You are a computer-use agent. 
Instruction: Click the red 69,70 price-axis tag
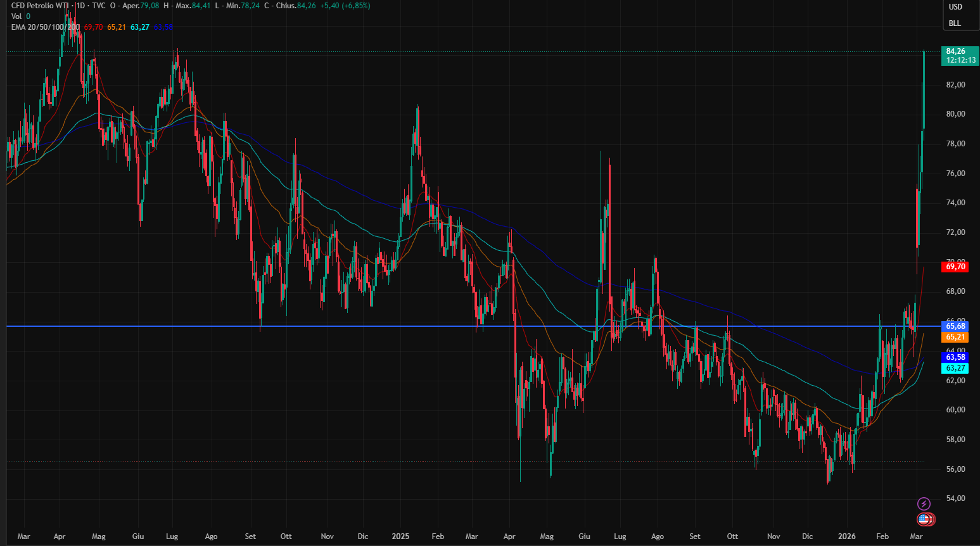[955, 267]
